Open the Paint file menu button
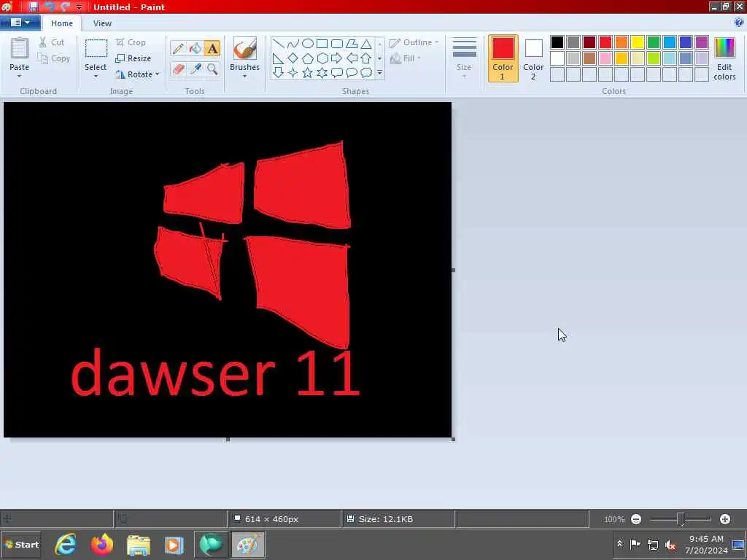 20,23
